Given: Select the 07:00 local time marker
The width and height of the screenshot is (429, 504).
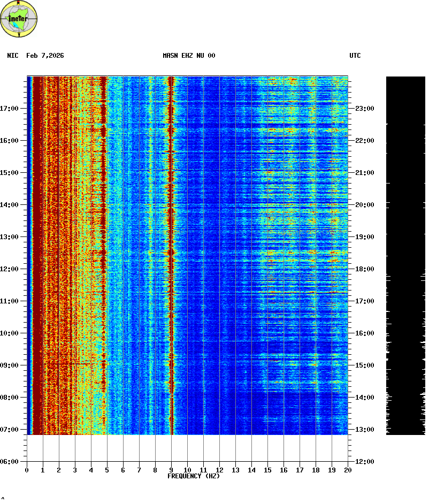Looking at the screenshot, I should tap(9, 430).
